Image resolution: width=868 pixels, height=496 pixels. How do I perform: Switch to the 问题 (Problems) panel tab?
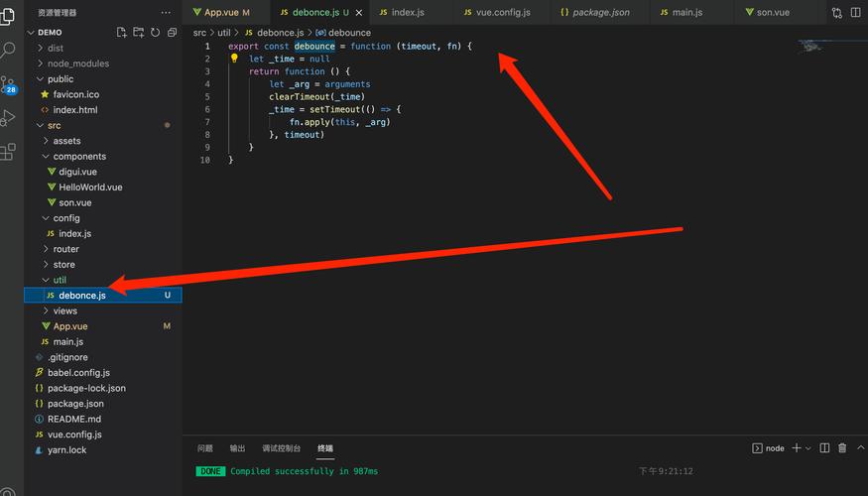point(204,448)
